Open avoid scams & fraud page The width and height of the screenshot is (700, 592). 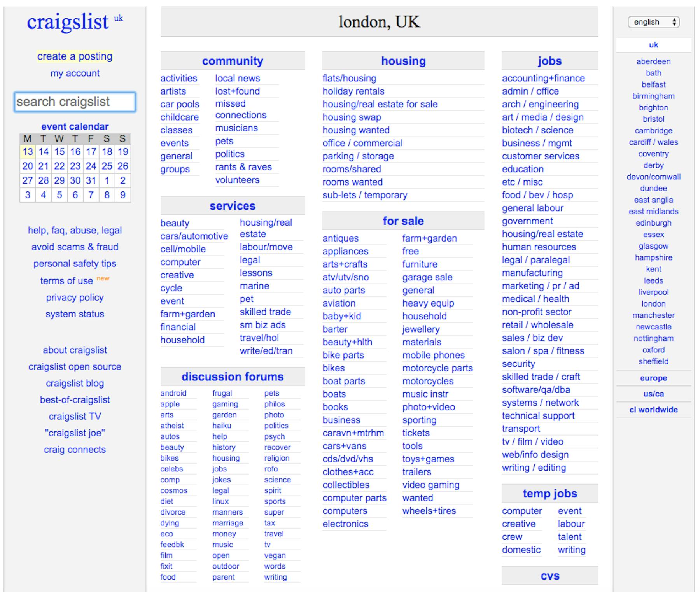75,247
